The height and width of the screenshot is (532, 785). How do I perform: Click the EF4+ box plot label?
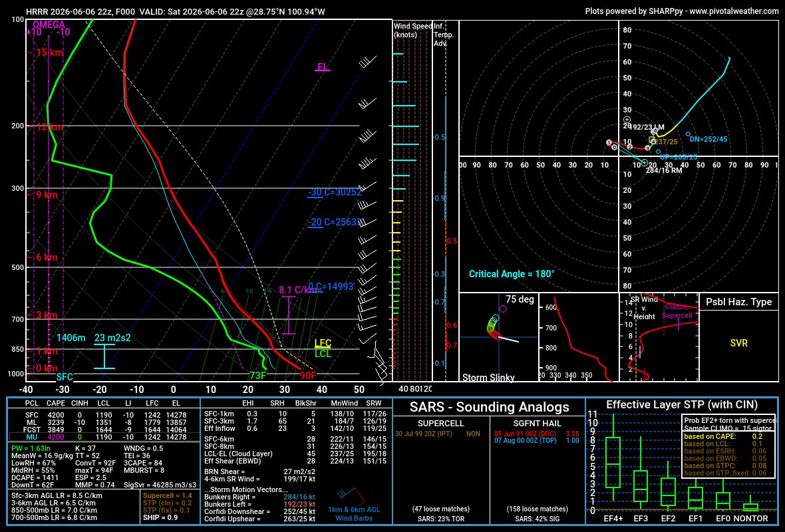pos(613,519)
